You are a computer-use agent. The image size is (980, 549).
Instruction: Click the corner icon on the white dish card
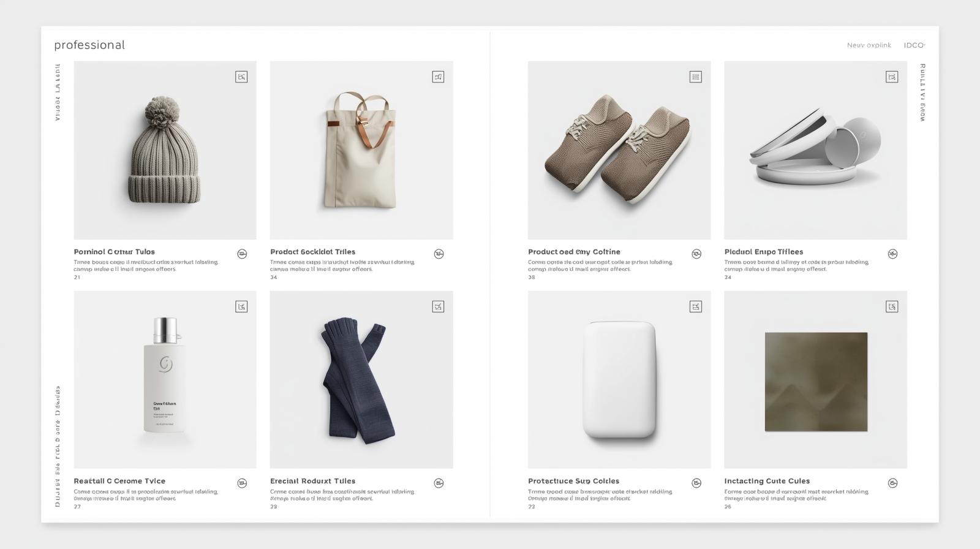(x=892, y=77)
